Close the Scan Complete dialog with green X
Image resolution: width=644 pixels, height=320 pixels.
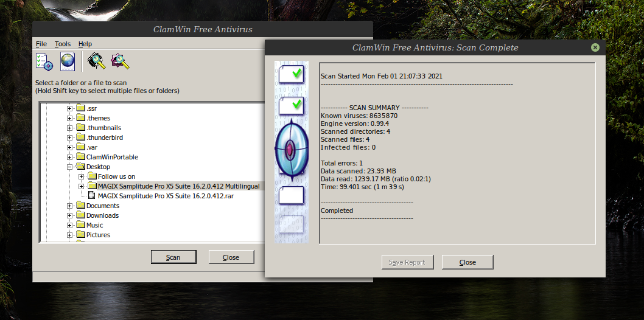tap(595, 47)
